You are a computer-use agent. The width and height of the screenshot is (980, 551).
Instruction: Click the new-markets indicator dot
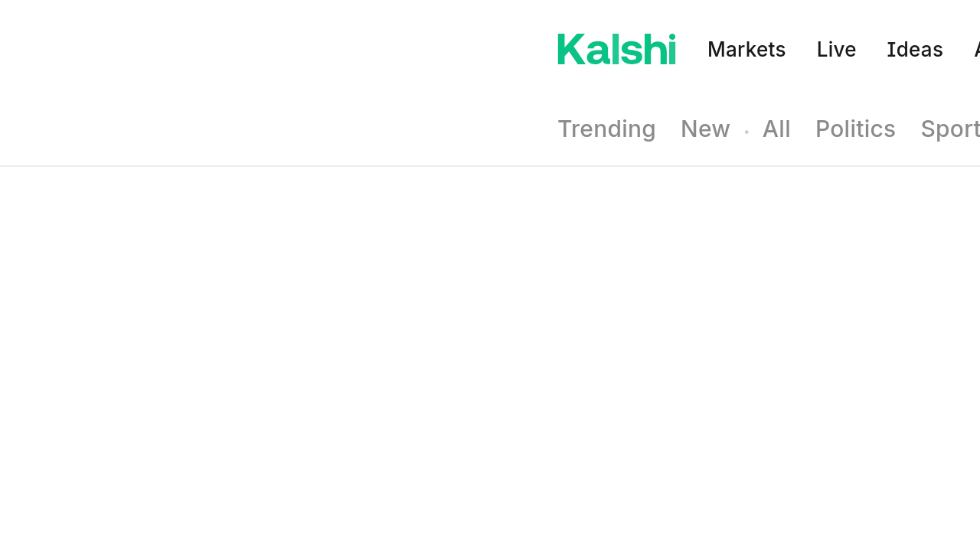(x=746, y=131)
